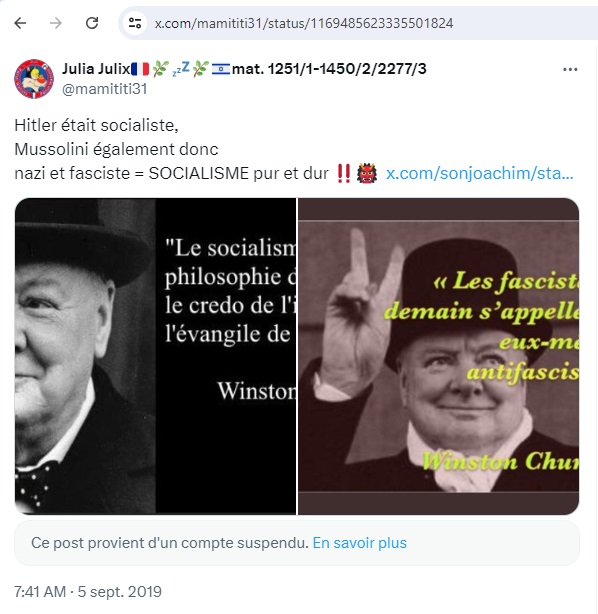
Task: Go back to the previous page
Action: [x=20, y=23]
